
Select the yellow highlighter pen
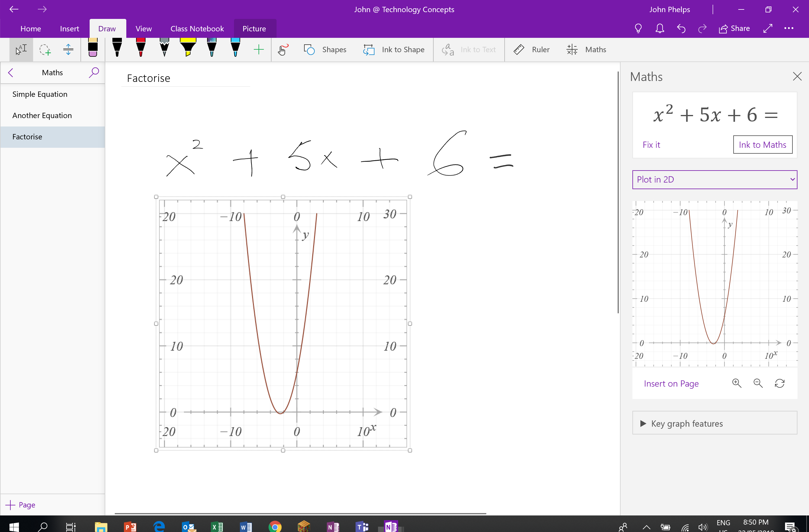tap(188, 48)
